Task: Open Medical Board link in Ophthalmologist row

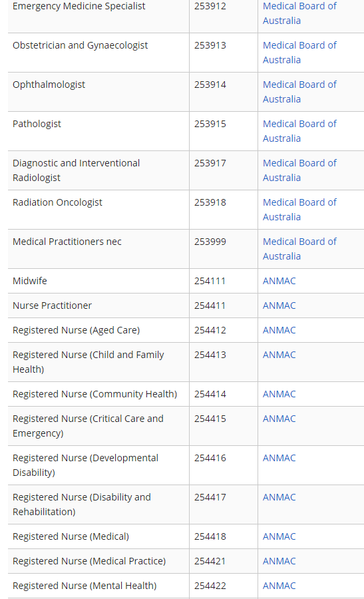Action: point(299,92)
